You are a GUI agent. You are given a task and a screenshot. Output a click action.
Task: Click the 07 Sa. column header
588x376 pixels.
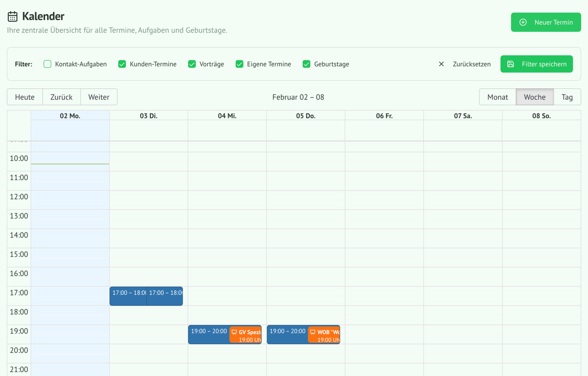tap(463, 116)
